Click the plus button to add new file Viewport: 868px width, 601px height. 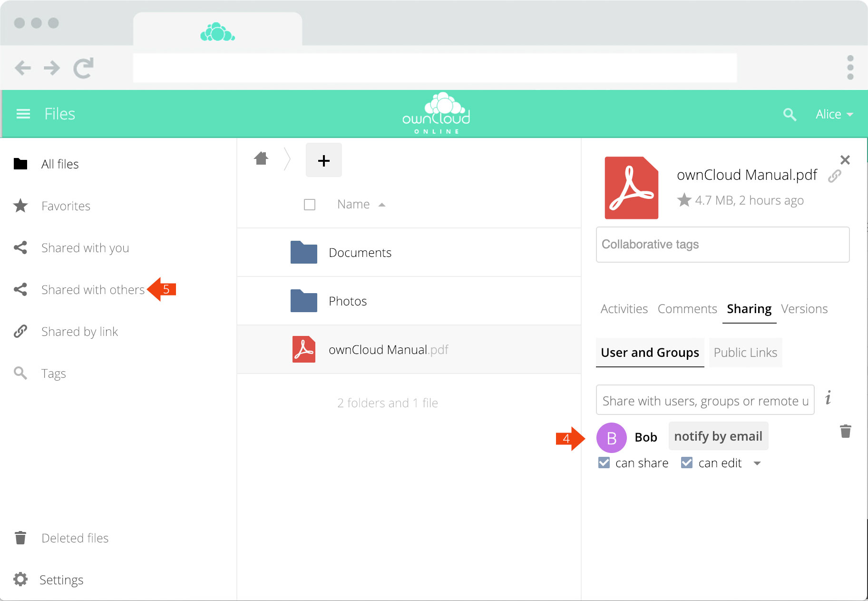tap(323, 160)
